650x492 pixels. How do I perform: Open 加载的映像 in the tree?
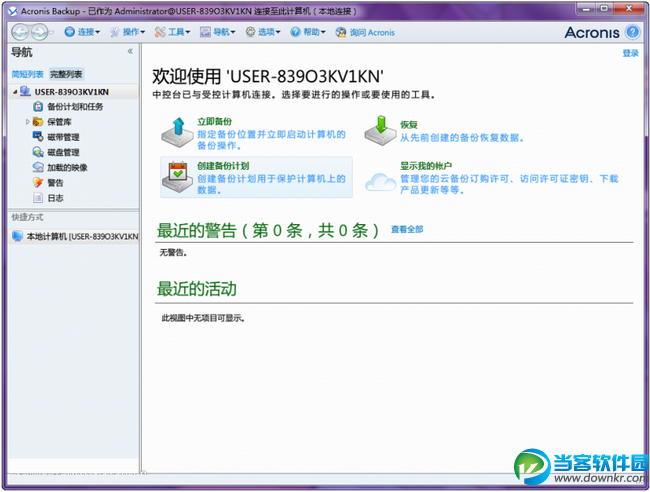point(67,167)
